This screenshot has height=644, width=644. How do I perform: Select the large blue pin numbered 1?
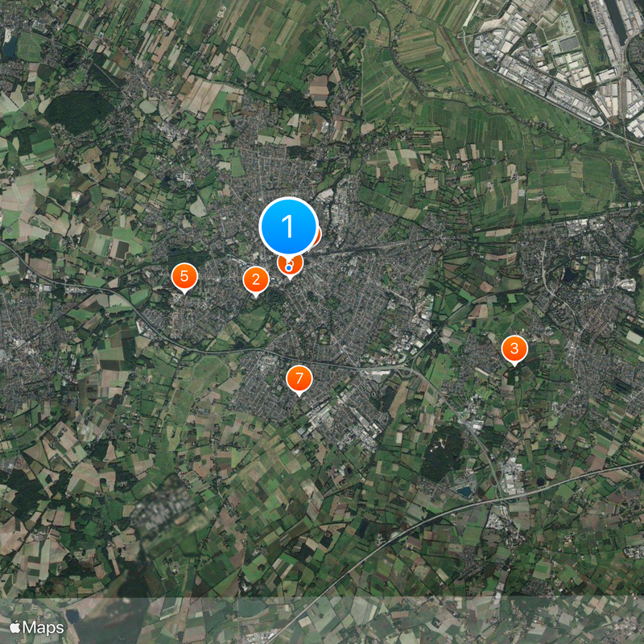coord(289,226)
